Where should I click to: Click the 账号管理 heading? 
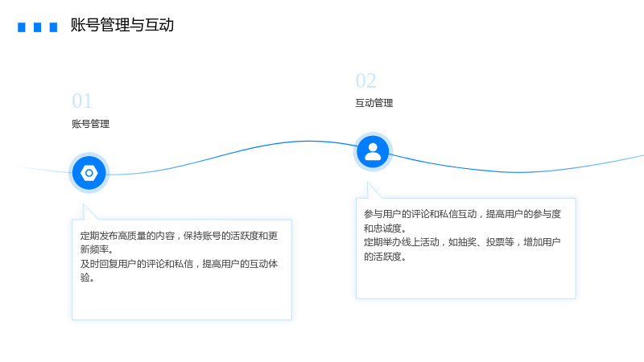(90, 124)
